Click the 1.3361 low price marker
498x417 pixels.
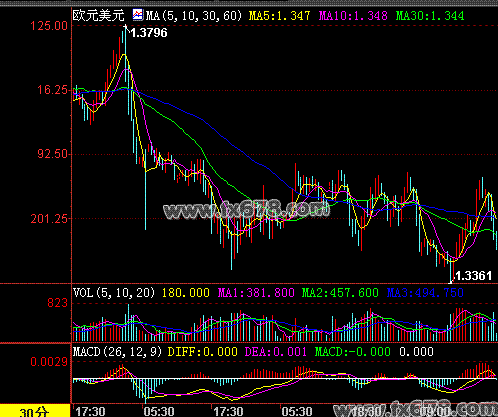[473, 276]
